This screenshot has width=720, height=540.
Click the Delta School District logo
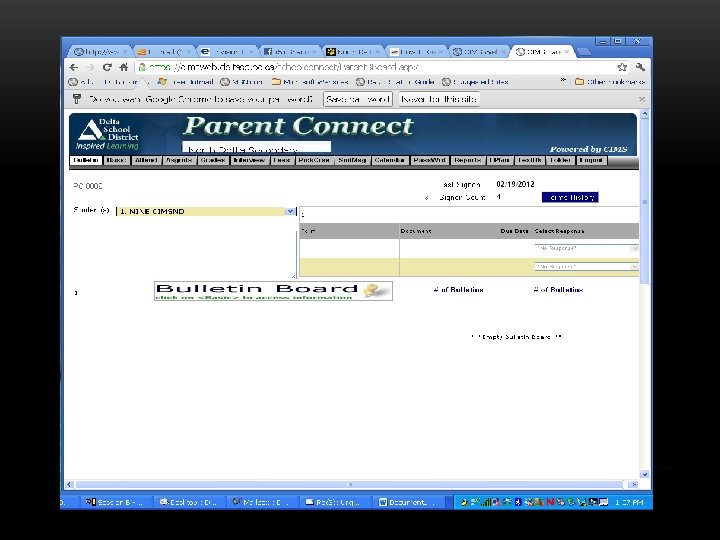[x=108, y=134]
